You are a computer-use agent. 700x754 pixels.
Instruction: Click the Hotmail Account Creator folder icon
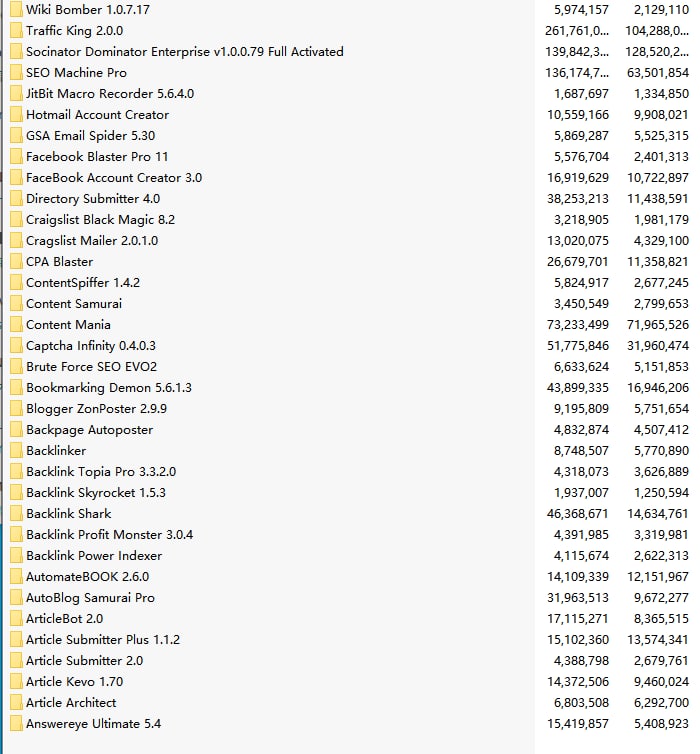(16, 114)
